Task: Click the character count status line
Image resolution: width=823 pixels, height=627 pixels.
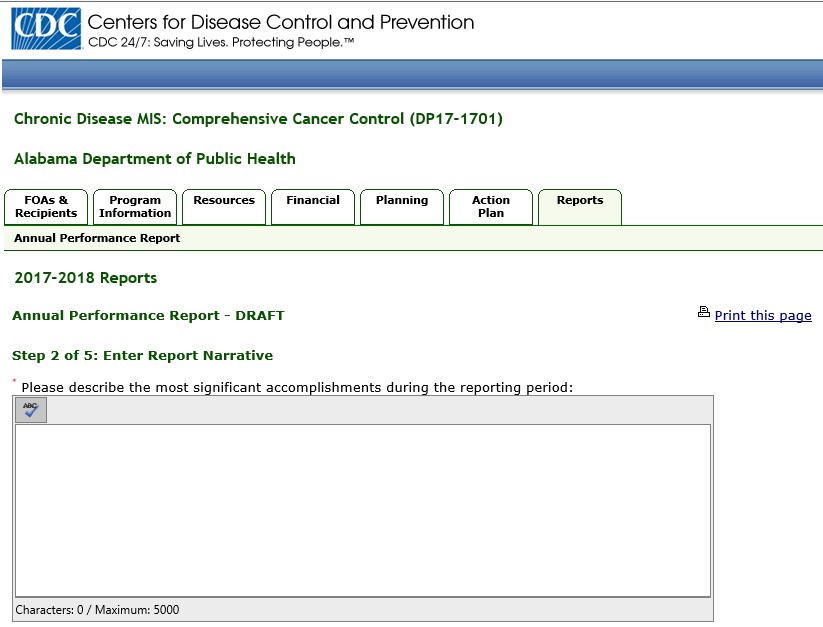Action: tap(98, 610)
